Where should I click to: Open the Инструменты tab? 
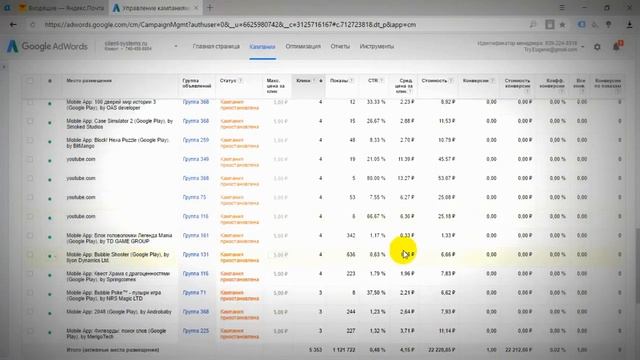[376, 47]
